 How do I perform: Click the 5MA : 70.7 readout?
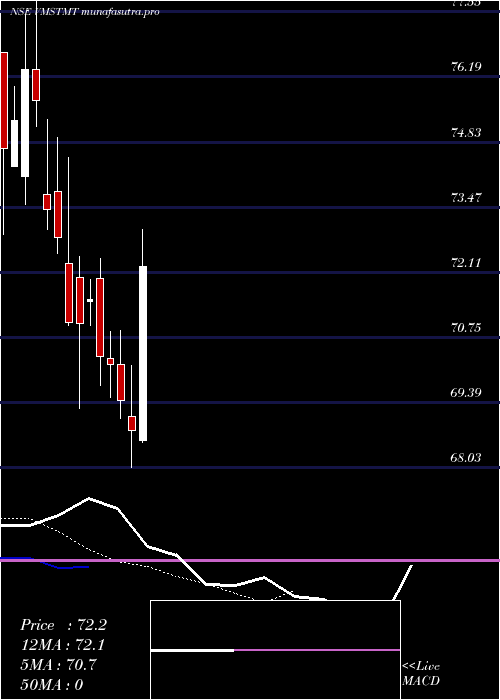[x=58, y=665]
